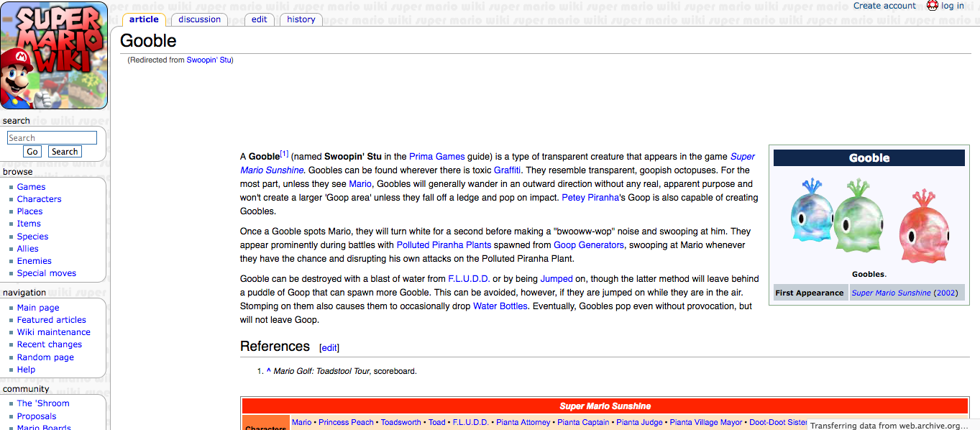Image resolution: width=980 pixels, height=430 pixels.
Task: Open Pianta Attorney in the navbox
Action: (523, 422)
